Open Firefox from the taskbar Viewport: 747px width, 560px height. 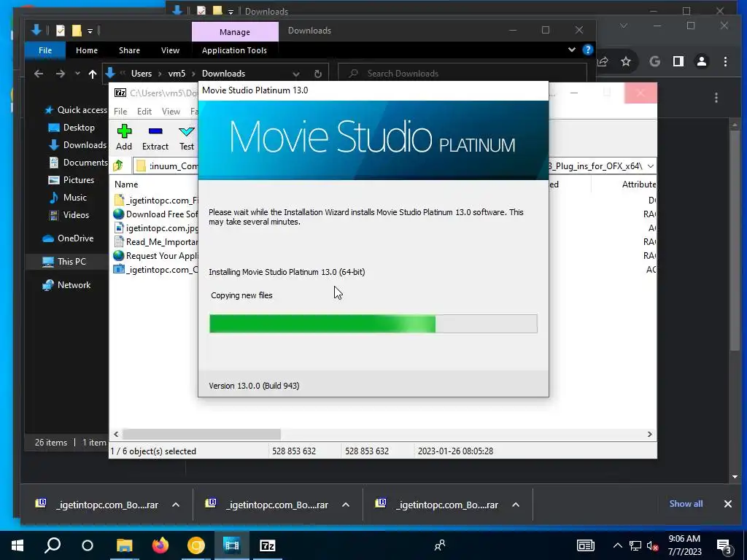point(160,545)
